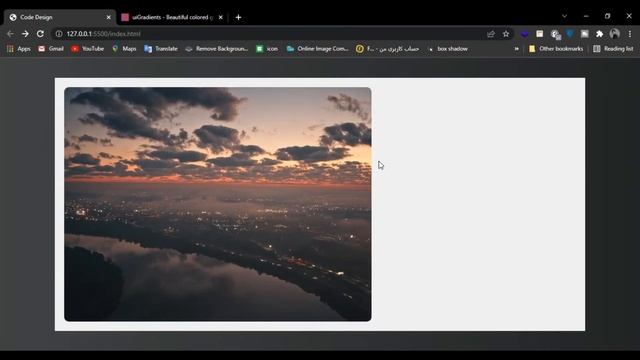The width and height of the screenshot is (640, 360).
Task: Share this page icon
Action: [491, 34]
